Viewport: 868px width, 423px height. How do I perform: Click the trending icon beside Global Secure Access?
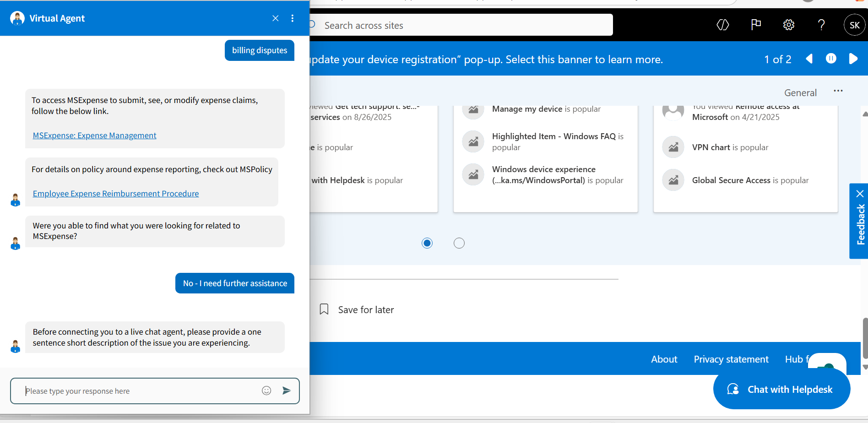673,180
